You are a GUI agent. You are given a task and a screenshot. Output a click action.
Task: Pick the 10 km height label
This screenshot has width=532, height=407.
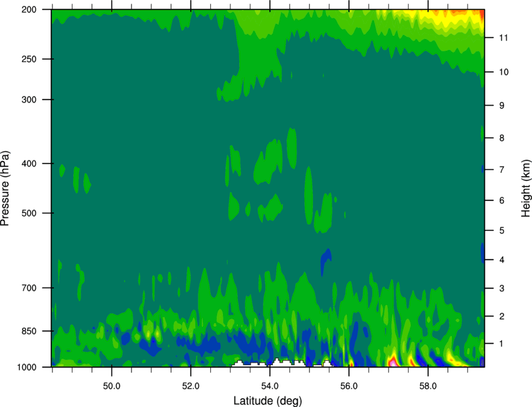pyautogui.click(x=504, y=72)
